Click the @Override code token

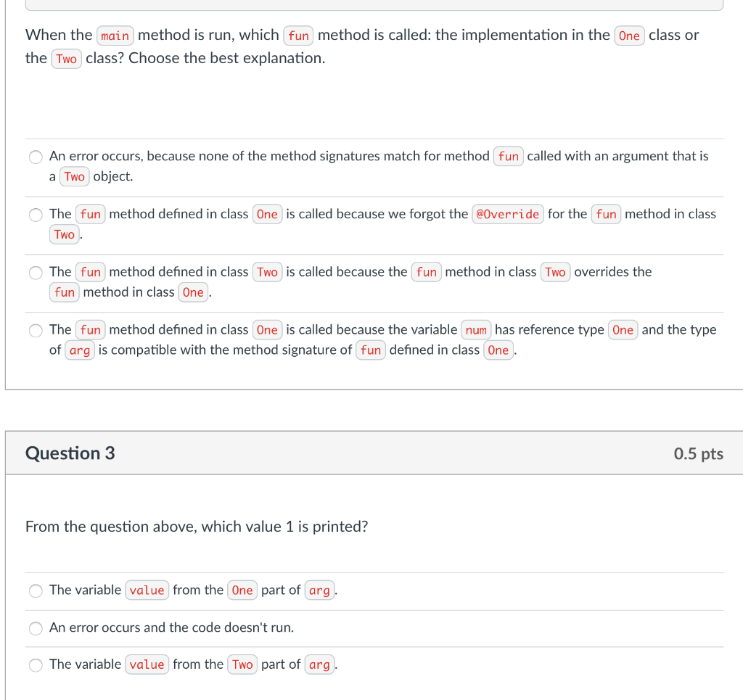508,214
